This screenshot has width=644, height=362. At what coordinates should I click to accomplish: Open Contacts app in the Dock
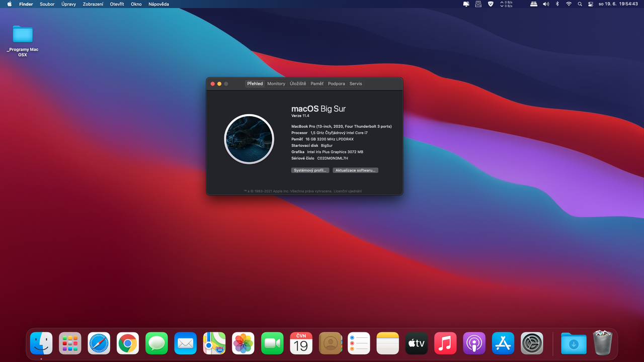tap(330, 343)
